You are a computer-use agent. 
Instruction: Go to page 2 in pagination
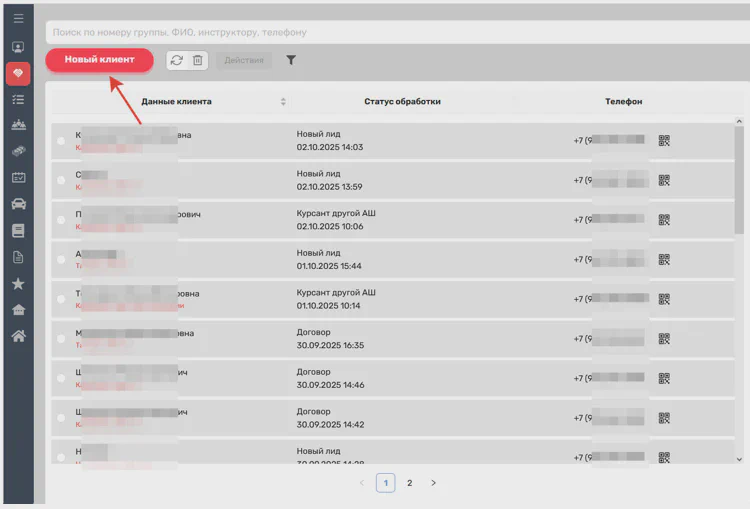409,483
